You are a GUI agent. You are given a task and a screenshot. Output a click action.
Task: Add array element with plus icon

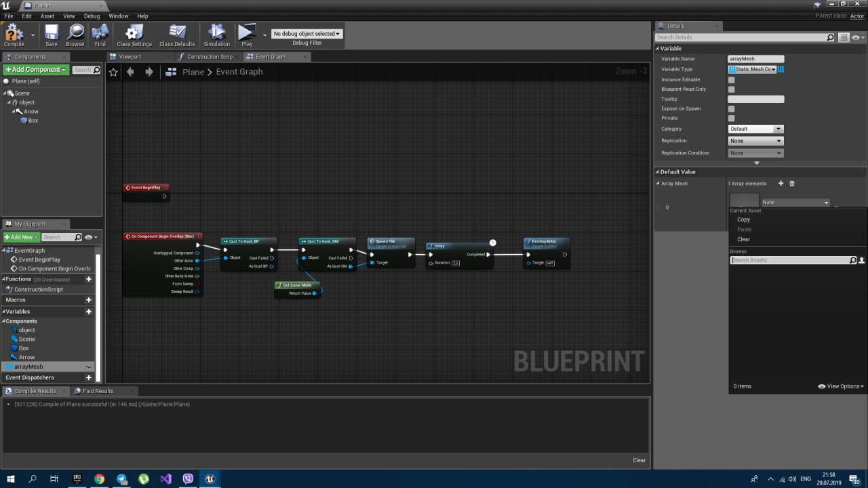pos(781,184)
